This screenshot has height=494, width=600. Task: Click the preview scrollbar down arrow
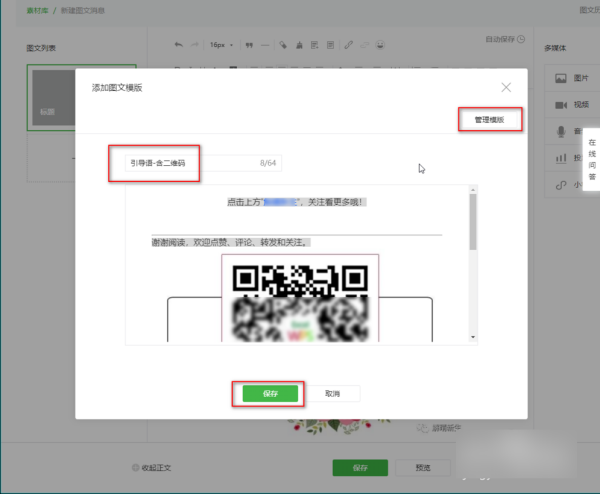coord(473,337)
